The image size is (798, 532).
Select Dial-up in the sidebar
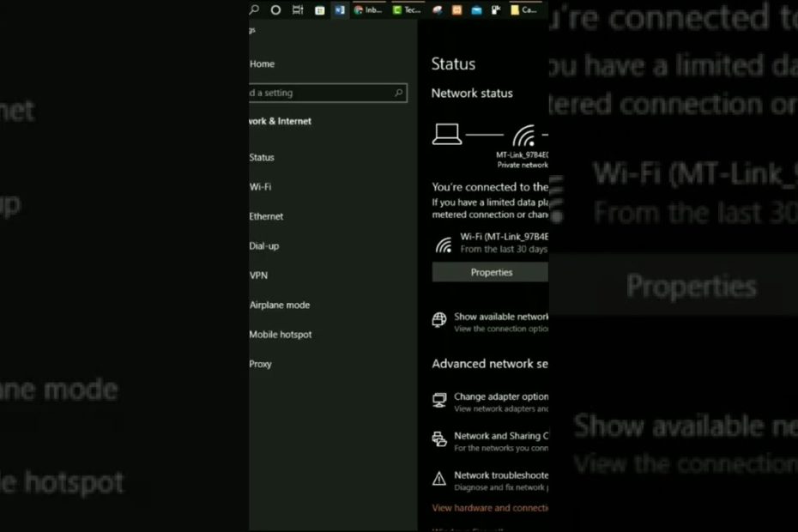pos(263,246)
